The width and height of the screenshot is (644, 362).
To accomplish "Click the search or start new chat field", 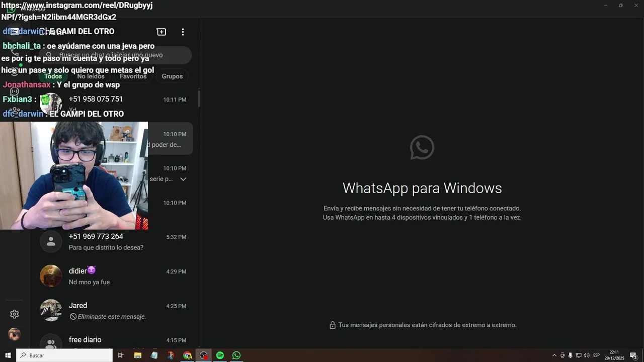I will point(116,55).
